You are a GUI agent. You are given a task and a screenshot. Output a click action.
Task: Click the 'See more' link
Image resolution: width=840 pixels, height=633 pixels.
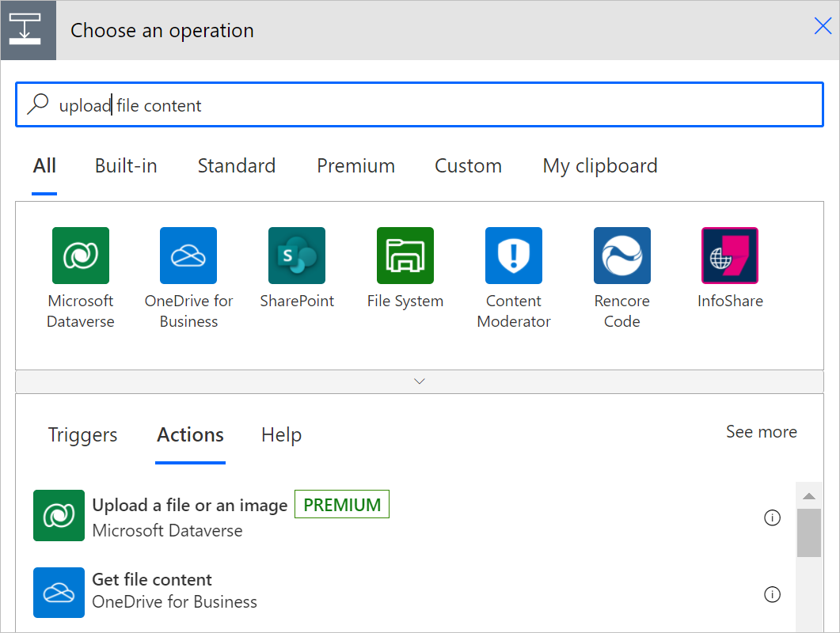coord(761,432)
